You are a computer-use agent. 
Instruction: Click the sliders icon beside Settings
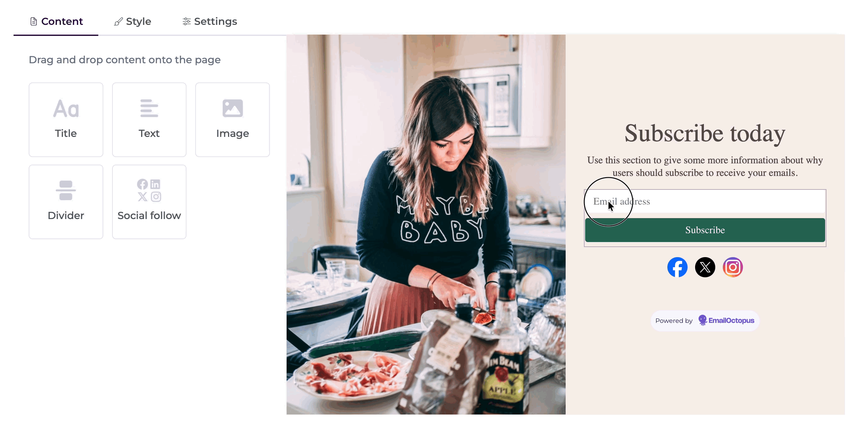pyautogui.click(x=186, y=21)
